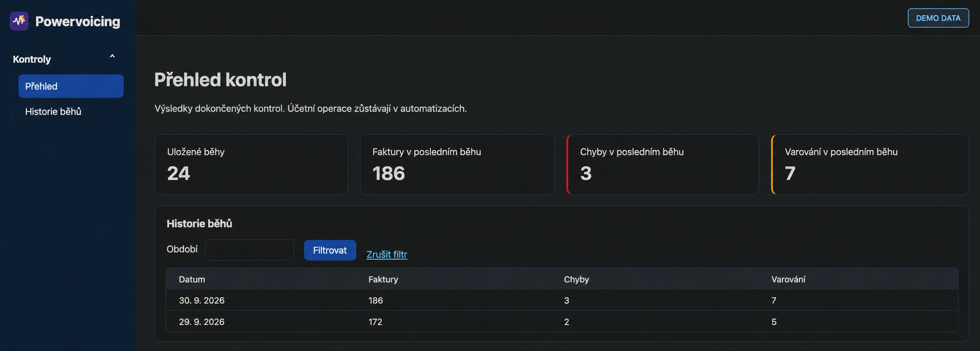The width and height of the screenshot is (980, 351).
Task: Click the Powervoicing logo icon
Action: point(19,21)
